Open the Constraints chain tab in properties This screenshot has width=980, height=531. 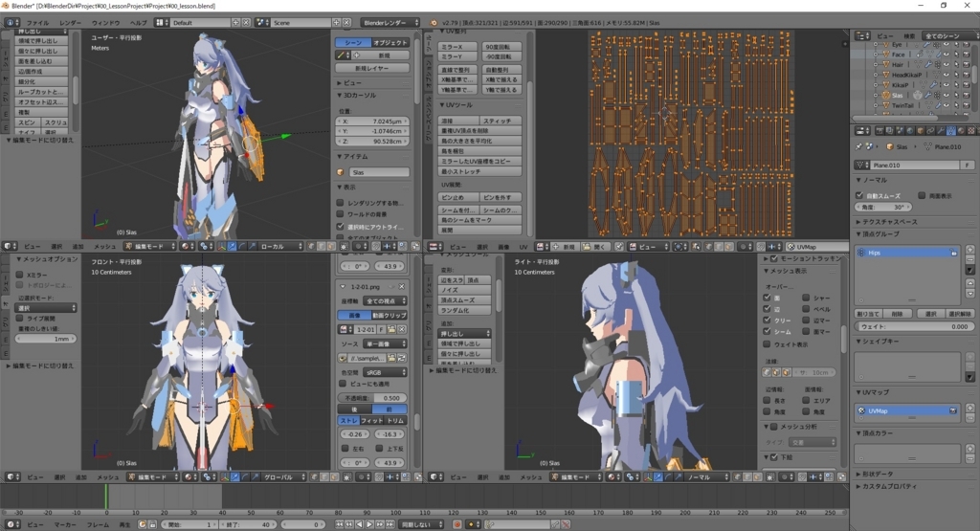[930, 130]
